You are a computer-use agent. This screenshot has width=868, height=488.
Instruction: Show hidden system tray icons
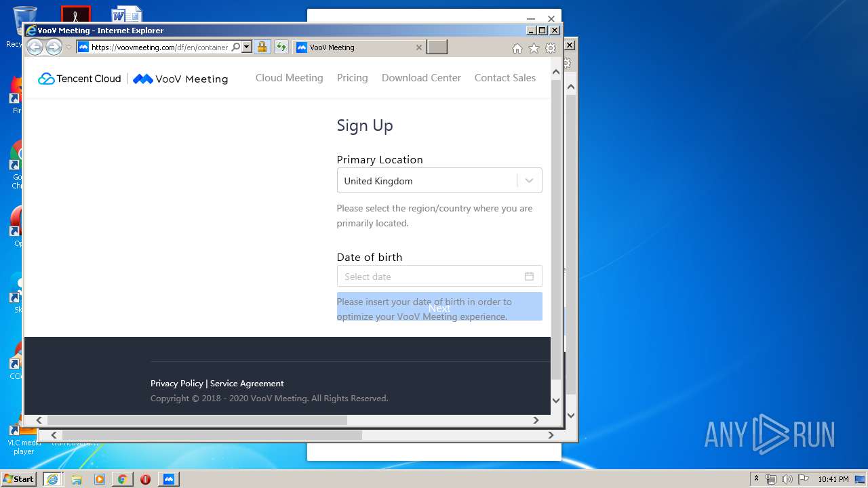[x=756, y=479]
